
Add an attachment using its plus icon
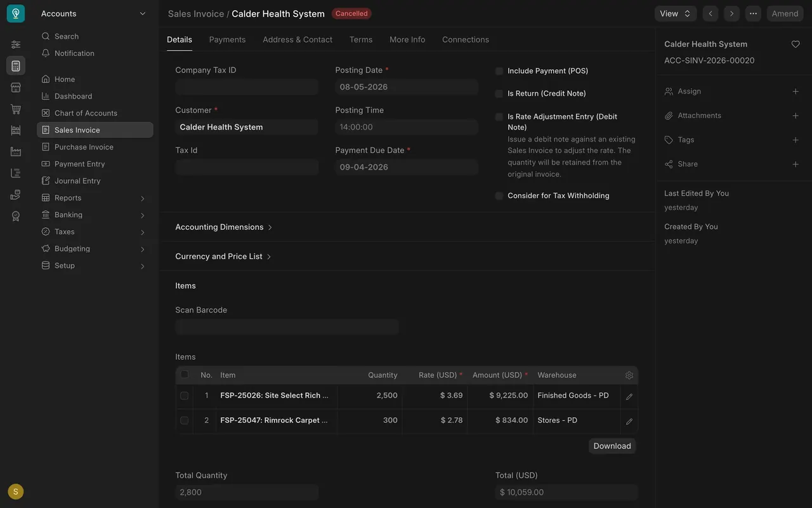796,116
